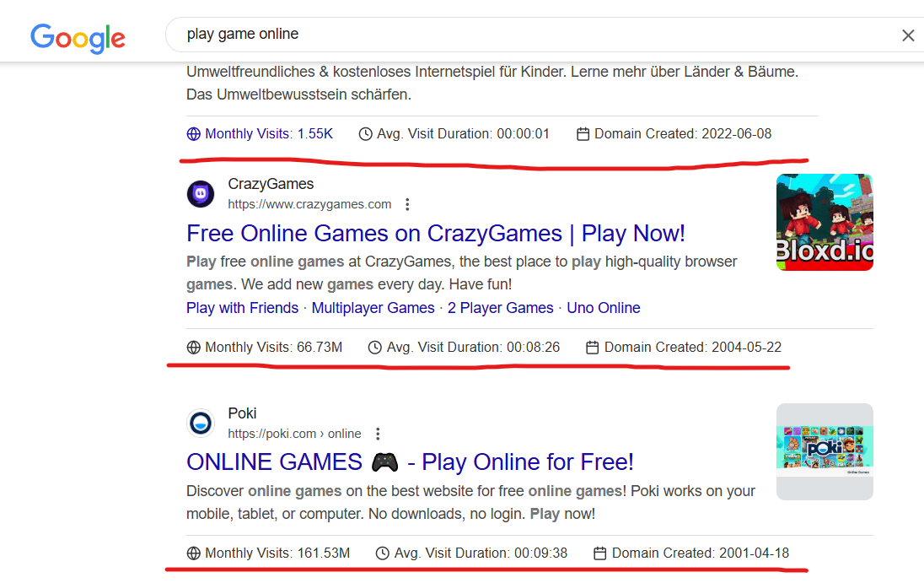
Task: Follow the '2 Player Games' sitelink
Action: coord(500,308)
